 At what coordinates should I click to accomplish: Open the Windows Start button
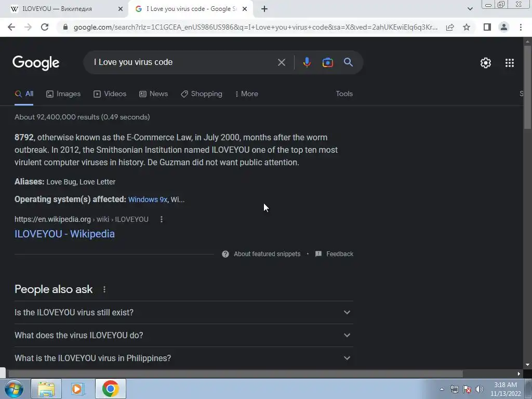click(x=14, y=389)
